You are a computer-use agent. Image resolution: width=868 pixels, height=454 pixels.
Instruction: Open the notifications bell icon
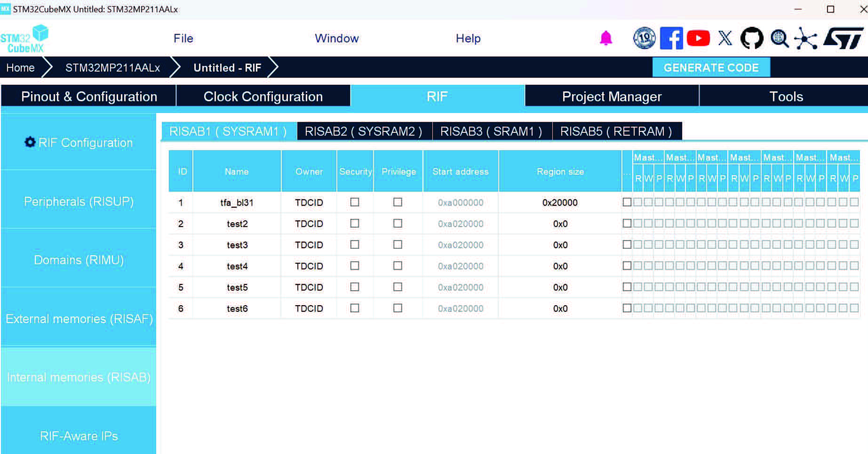(606, 38)
